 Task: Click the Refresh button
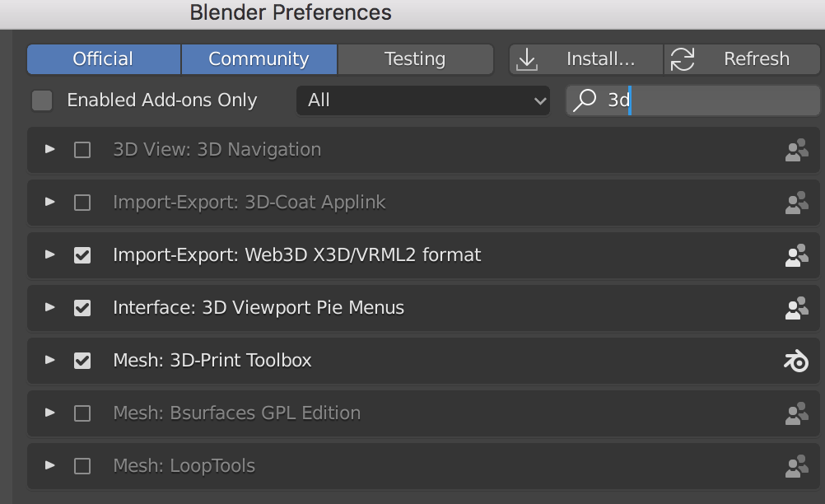742,59
